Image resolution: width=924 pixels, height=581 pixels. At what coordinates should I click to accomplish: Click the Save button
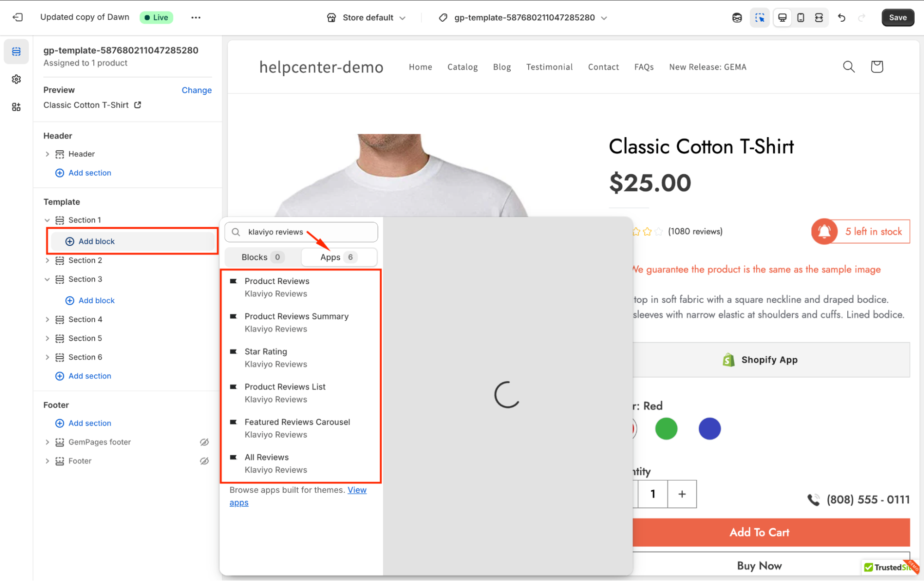[x=897, y=18]
